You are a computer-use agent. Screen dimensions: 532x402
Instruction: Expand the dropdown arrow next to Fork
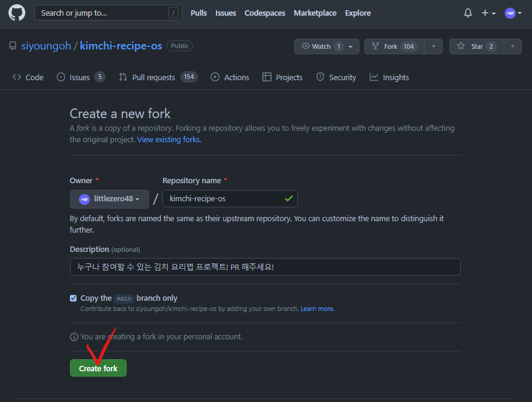(433, 46)
